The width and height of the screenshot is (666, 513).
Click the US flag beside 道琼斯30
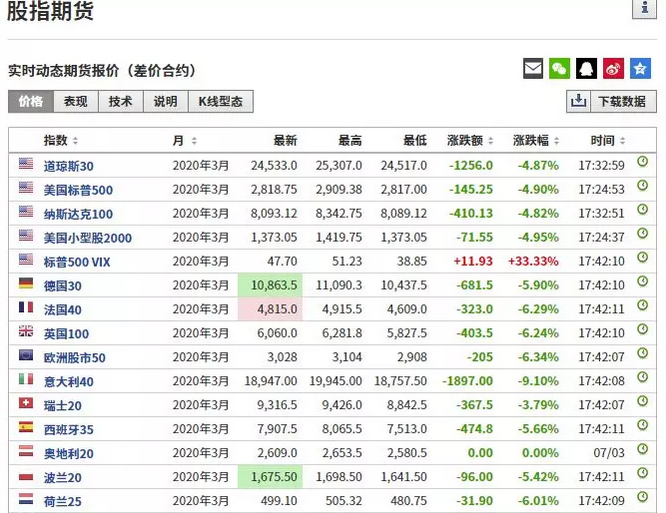click(26, 163)
